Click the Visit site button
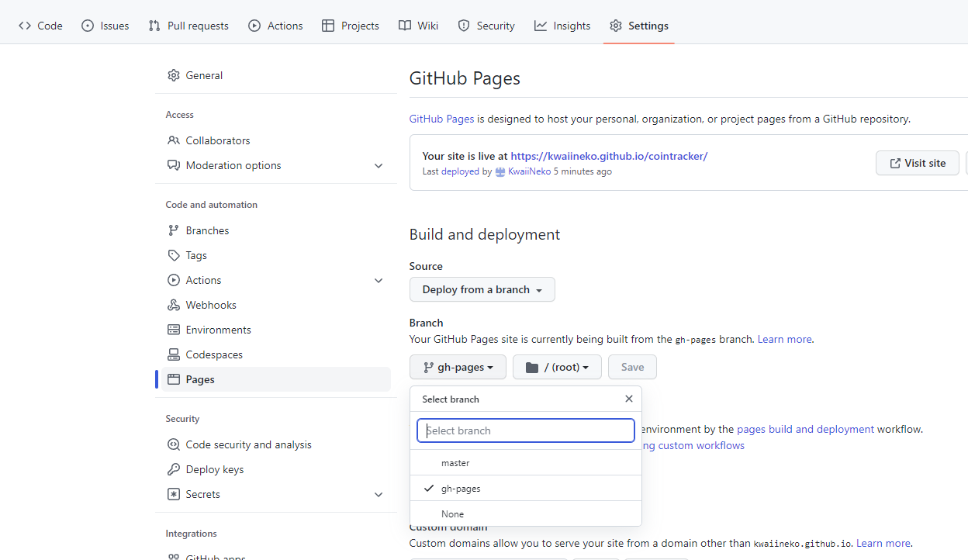The width and height of the screenshot is (968, 560). [918, 163]
